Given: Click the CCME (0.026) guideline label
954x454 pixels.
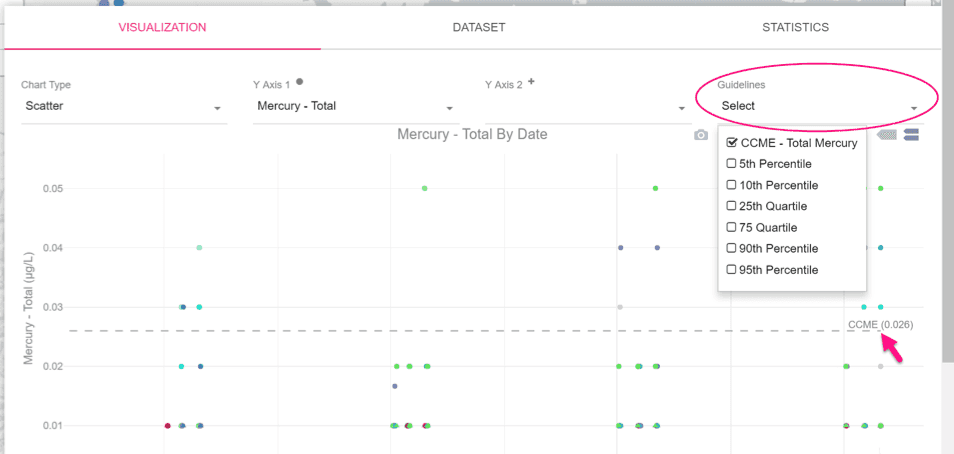Looking at the screenshot, I should point(880,325).
